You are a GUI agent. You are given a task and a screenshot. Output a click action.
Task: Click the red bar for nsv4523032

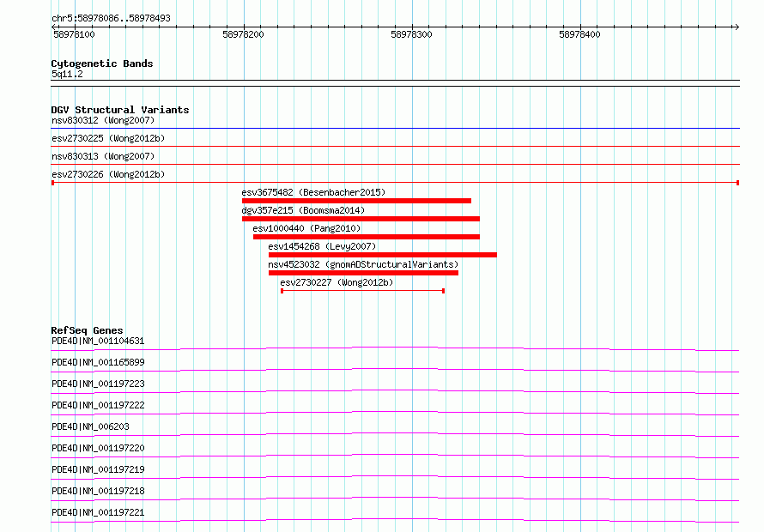[x=363, y=273]
